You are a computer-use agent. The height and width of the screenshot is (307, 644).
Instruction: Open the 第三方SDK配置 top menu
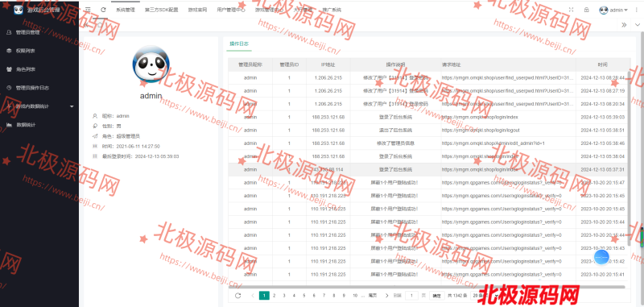click(x=162, y=10)
